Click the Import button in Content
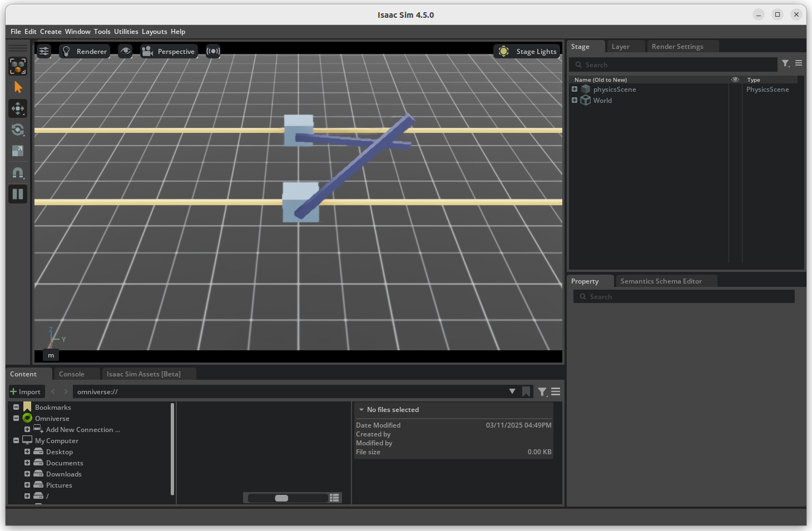812x531 pixels. [26, 392]
